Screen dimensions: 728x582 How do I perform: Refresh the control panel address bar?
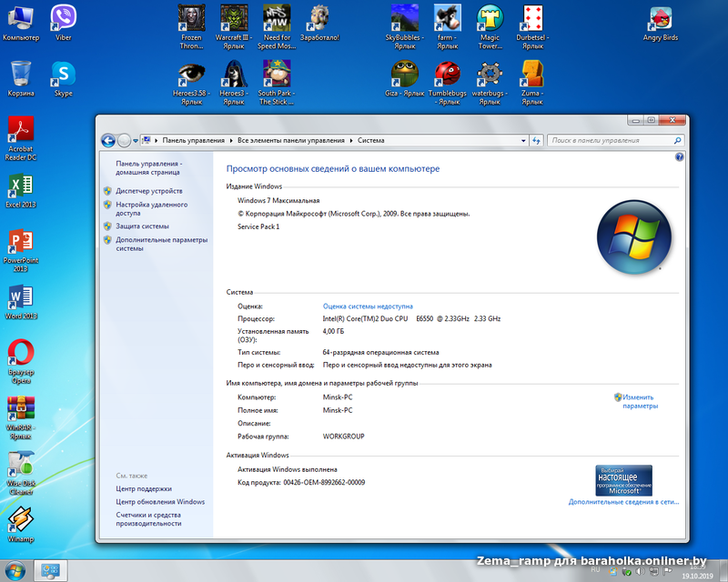[536, 140]
